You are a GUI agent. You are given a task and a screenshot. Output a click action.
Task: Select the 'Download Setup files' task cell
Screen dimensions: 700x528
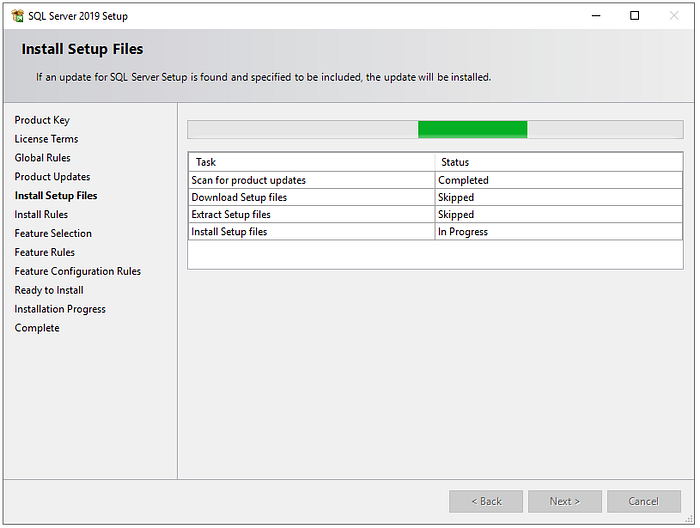312,197
